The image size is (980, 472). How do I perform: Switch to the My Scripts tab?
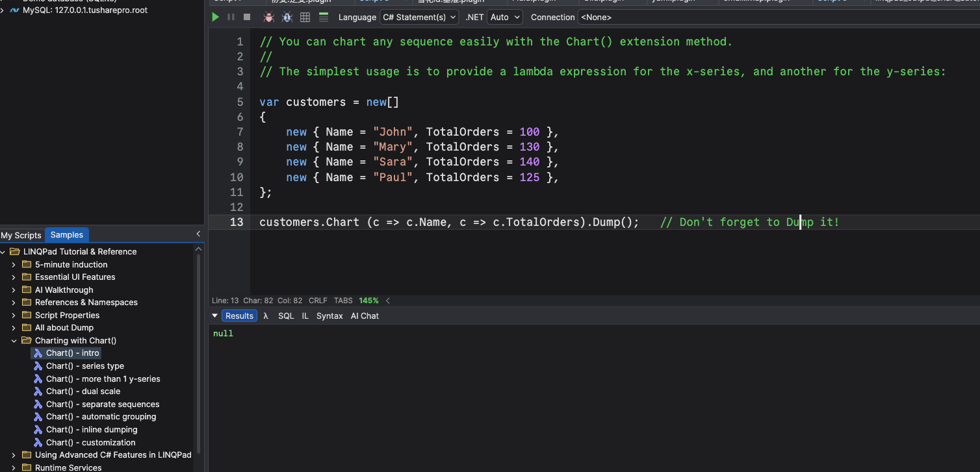tap(21, 235)
